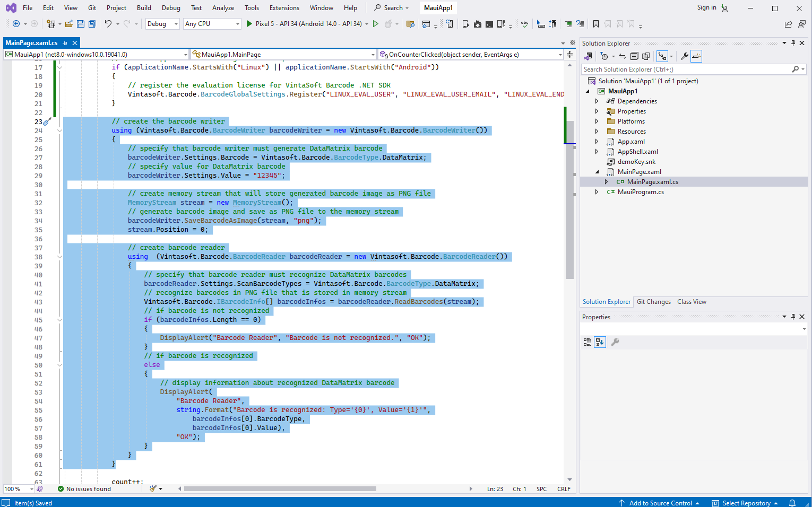Collapse the MainPage.xaml node
Image resolution: width=812 pixels, height=507 pixels.
coord(597,172)
